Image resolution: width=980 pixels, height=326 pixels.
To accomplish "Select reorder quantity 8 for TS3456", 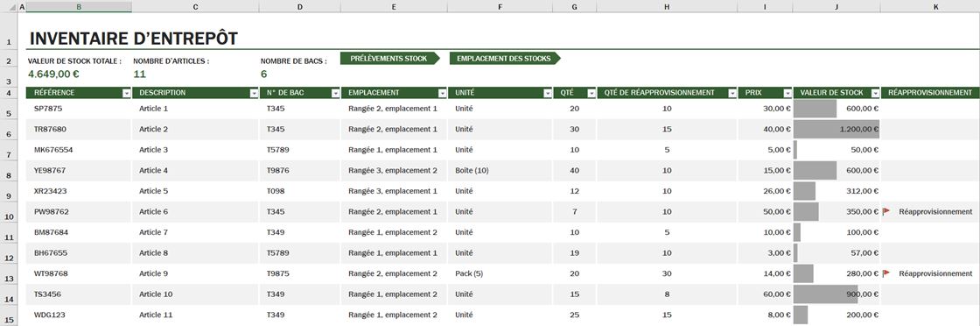I will coord(667,294).
